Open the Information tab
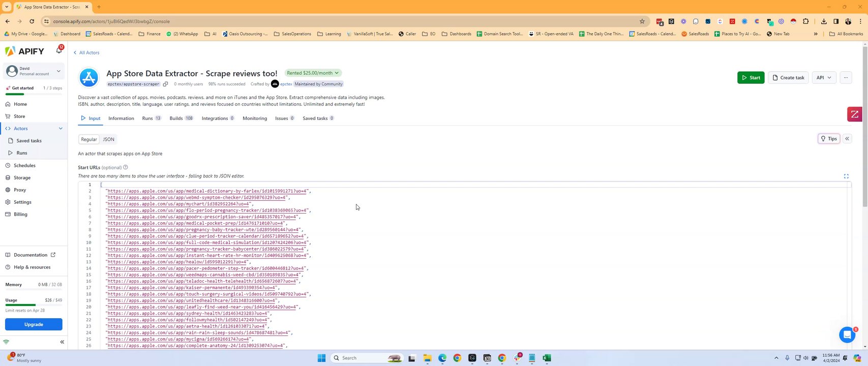This screenshot has height=366, width=868. (x=121, y=118)
